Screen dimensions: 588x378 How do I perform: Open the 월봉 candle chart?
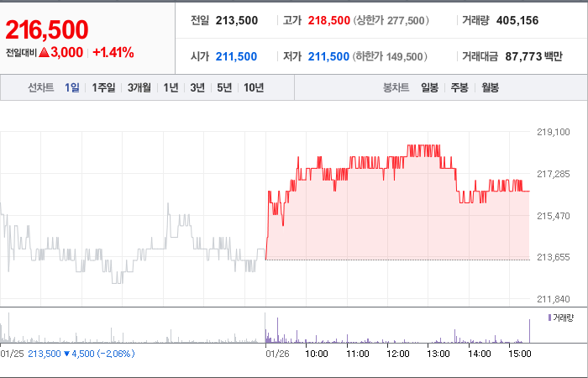(x=490, y=87)
